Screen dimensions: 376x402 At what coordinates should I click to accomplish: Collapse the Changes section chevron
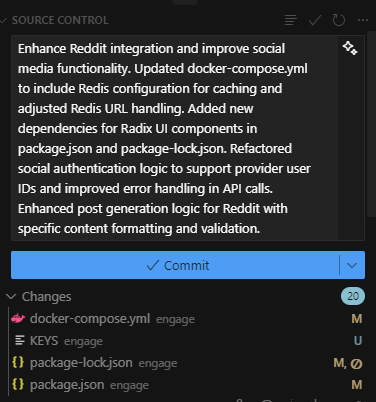pyautogui.click(x=11, y=296)
